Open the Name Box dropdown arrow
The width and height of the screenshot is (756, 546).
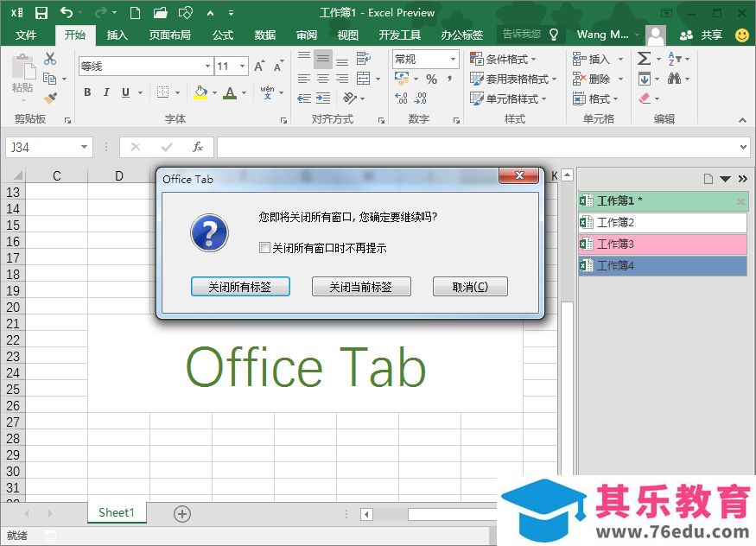(84, 147)
